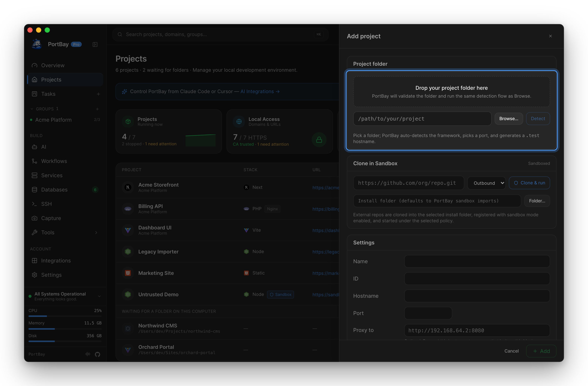Click the Name settings field
Viewport: 588px width, 386px height.
coord(477,261)
